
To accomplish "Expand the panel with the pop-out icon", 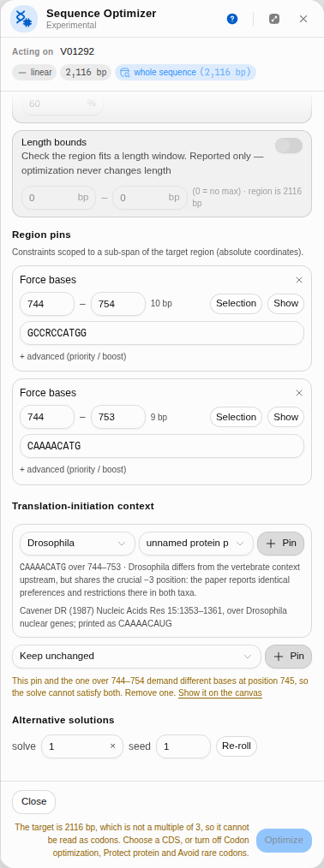I will click(x=274, y=19).
